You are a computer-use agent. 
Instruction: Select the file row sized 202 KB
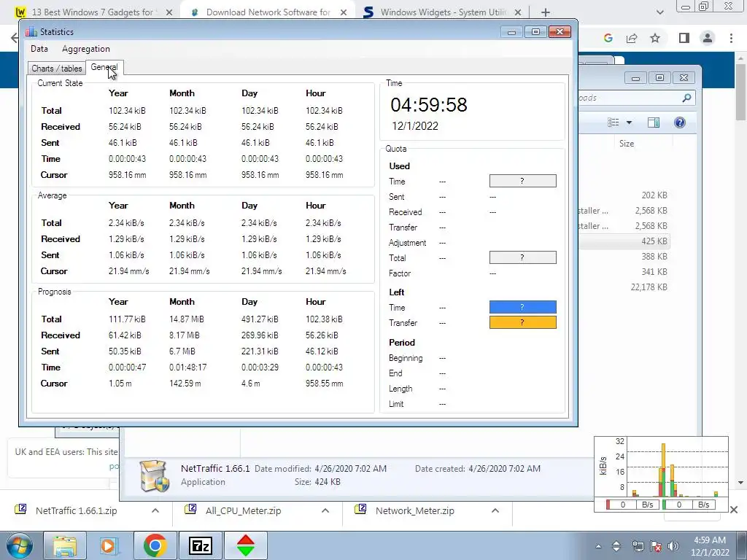click(x=624, y=195)
